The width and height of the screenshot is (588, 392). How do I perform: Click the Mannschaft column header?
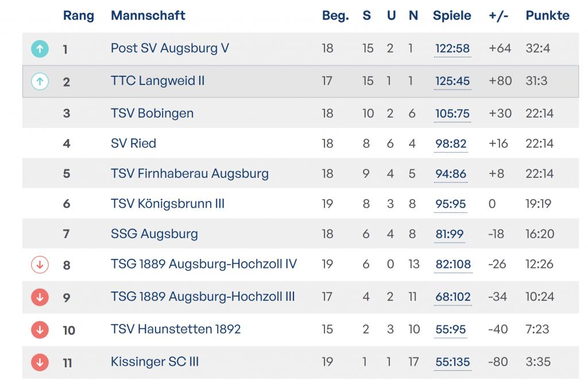[148, 16]
